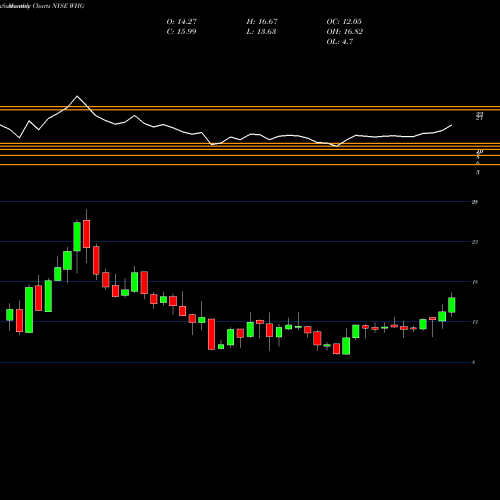
Task: Select the close value "C: 15.99"
Action: tap(181, 32)
